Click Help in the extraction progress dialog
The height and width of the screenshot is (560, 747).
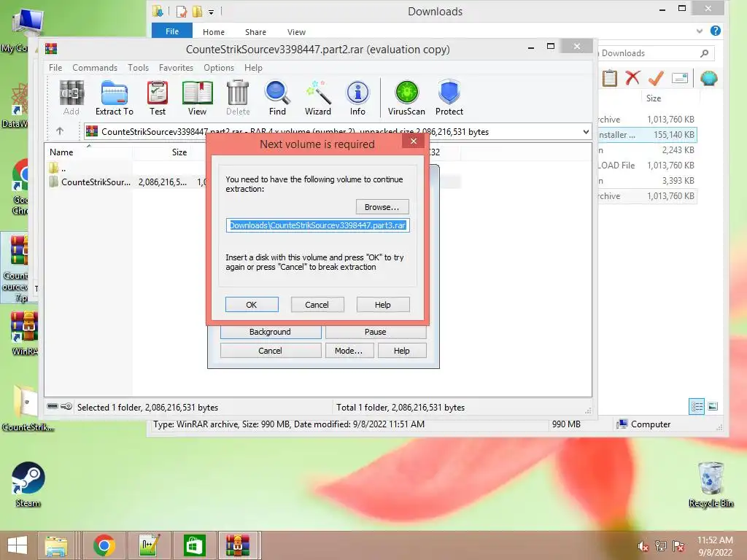point(402,351)
